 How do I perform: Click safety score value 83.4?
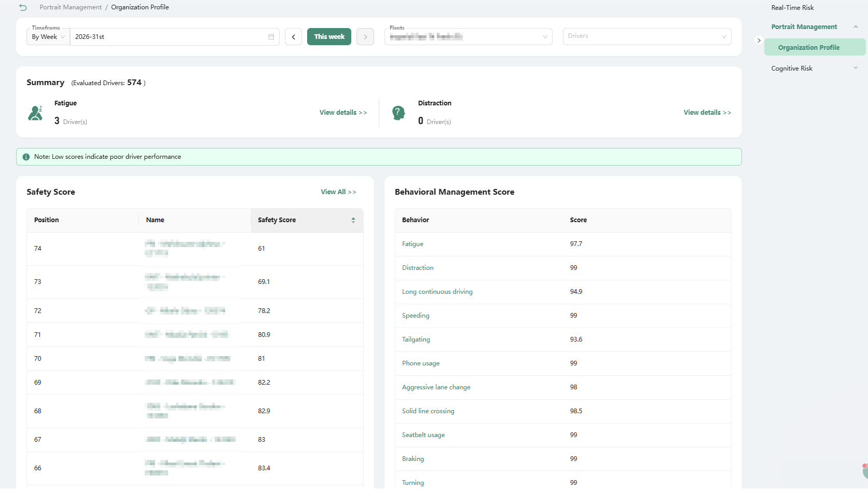(264, 468)
